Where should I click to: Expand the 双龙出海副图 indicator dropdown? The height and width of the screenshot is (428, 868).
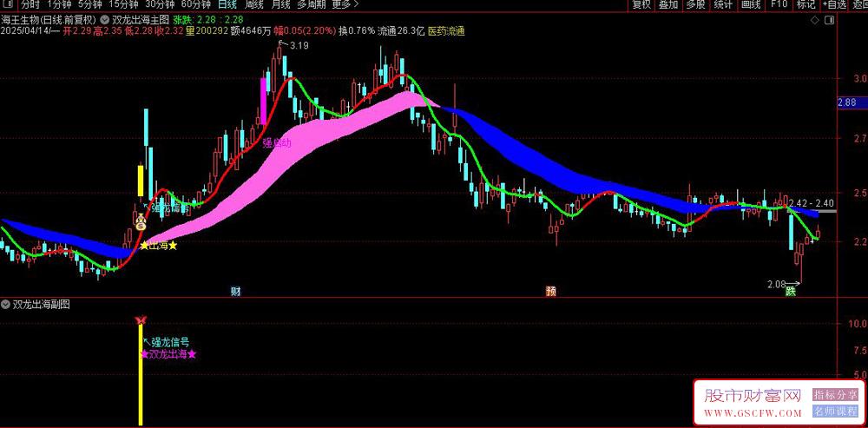(5, 304)
